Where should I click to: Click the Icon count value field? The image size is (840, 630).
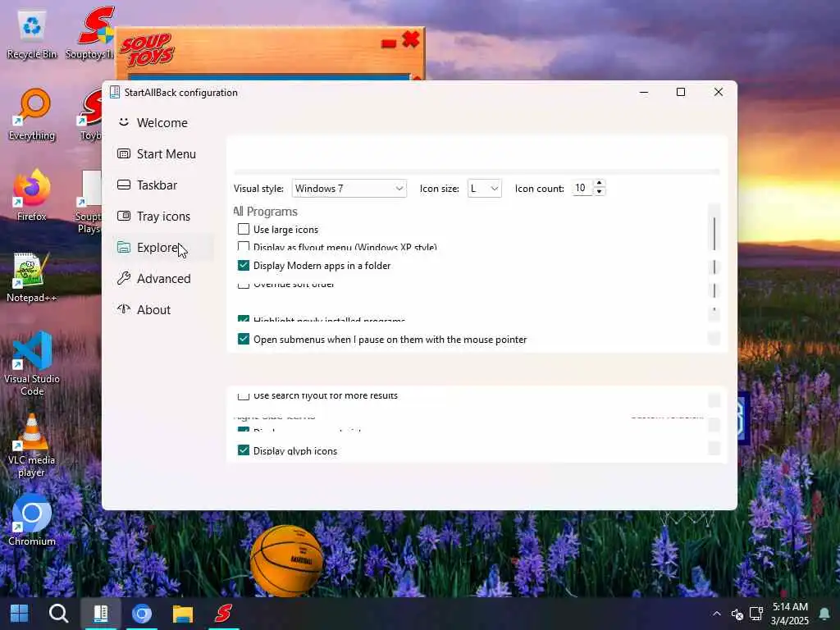coord(582,188)
